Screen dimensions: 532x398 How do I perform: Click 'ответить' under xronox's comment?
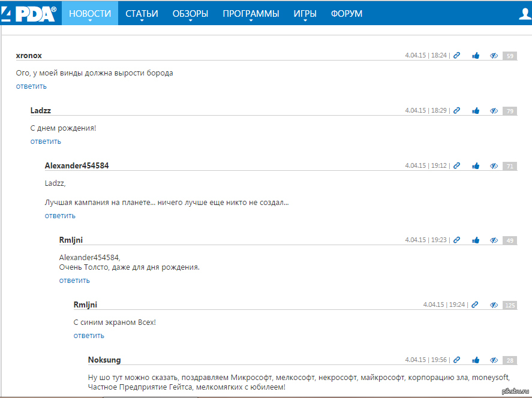[x=31, y=86]
